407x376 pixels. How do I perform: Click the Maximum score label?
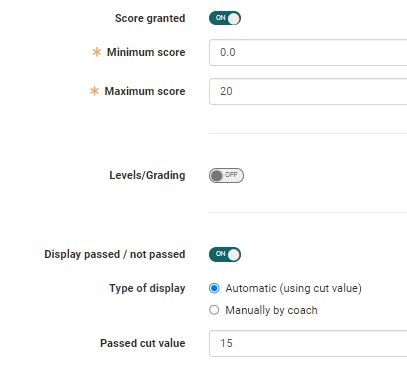click(145, 91)
